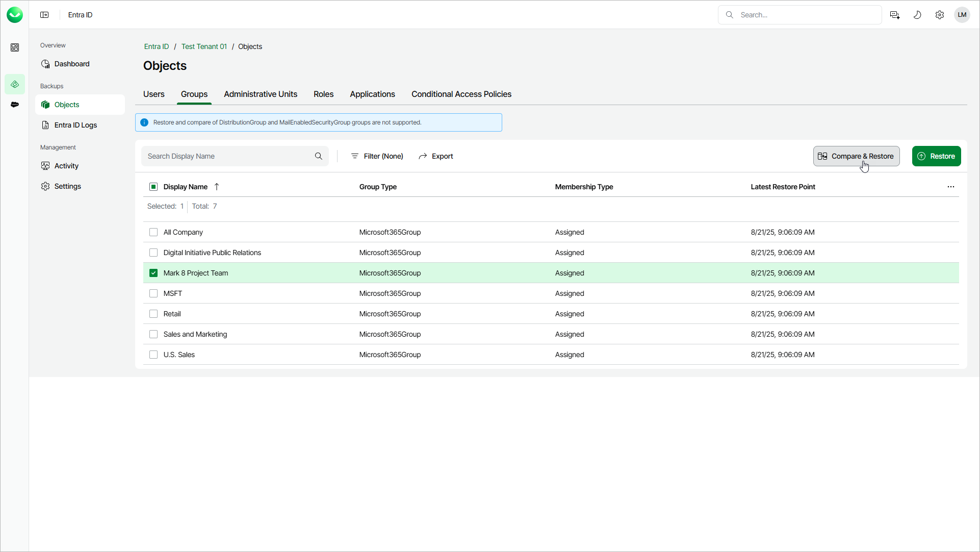Open the column options ellipsis menu

coord(950,187)
